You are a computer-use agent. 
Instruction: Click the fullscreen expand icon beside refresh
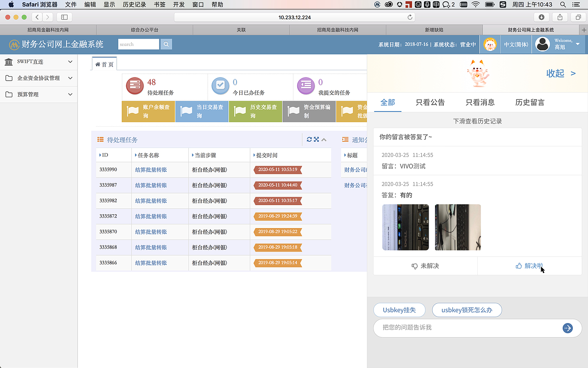click(316, 139)
